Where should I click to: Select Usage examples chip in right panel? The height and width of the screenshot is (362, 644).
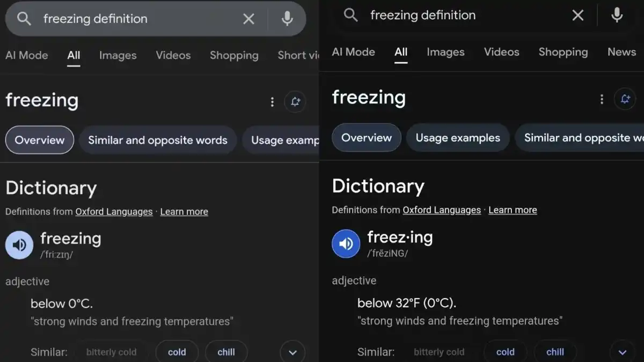tap(458, 138)
